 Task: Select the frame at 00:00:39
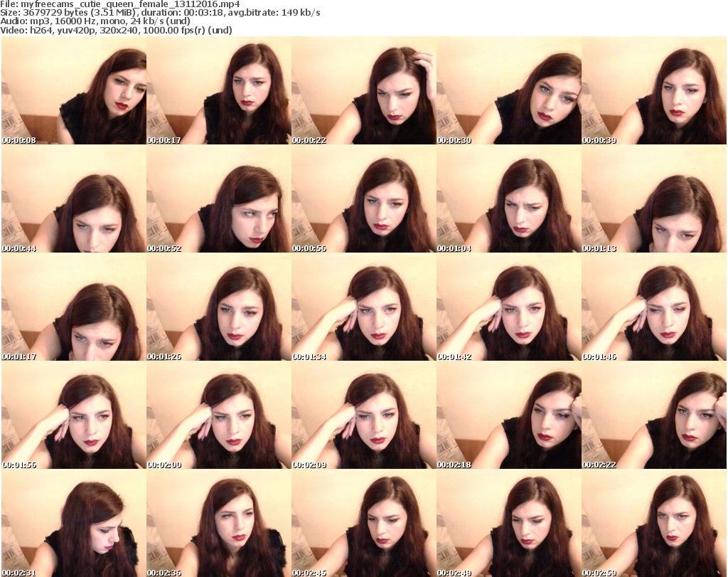tap(654, 90)
